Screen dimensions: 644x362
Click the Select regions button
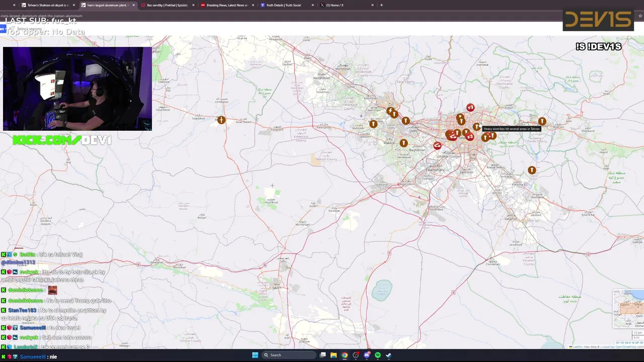click(25, 29)
